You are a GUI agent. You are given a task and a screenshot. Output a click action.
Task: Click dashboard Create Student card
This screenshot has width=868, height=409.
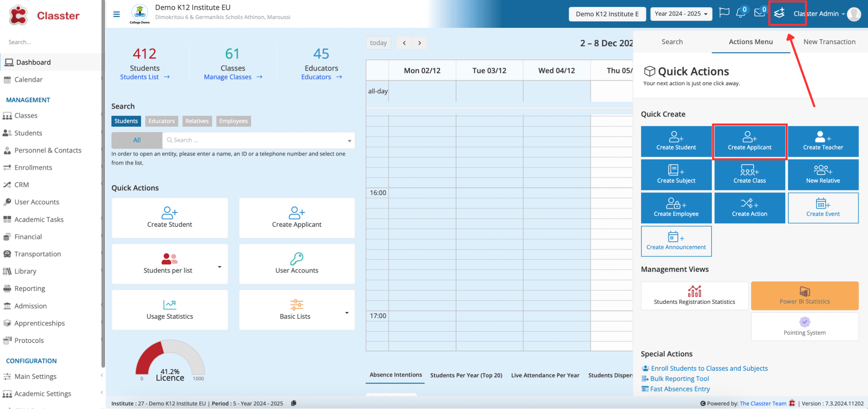pos(170,218)
